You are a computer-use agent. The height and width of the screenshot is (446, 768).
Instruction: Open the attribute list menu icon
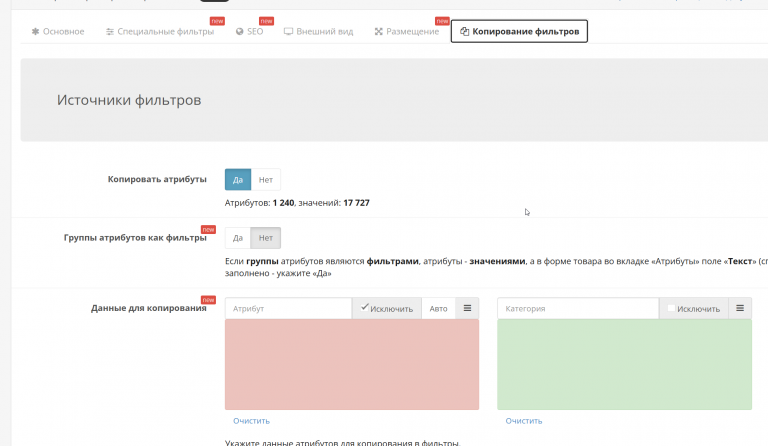pos(467,308)
